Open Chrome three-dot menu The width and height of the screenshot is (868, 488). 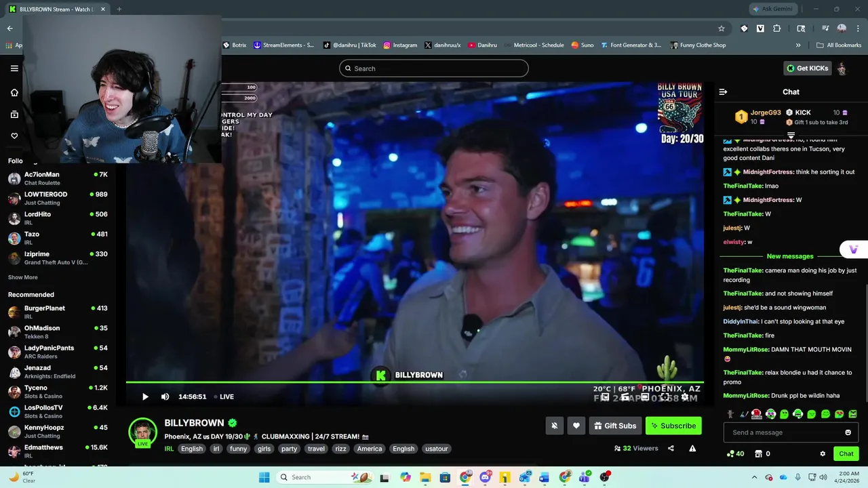pyautogui.click(x=857, y=28)
